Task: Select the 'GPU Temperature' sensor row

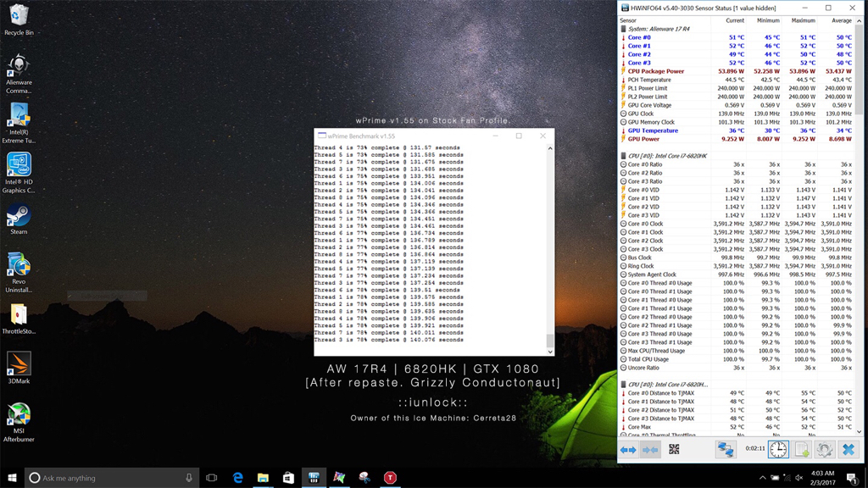Action: click(x=737, y=130)
